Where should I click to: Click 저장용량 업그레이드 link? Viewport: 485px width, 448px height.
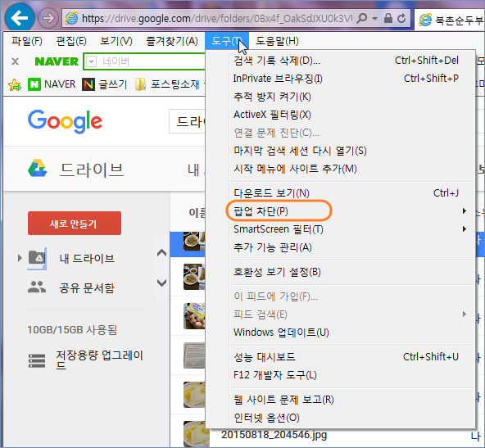[99, 360]
